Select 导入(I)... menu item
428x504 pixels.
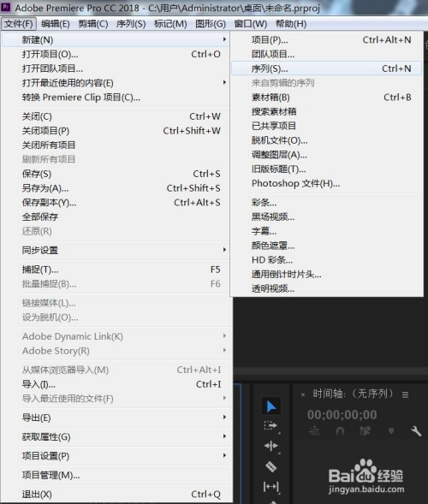116,384
